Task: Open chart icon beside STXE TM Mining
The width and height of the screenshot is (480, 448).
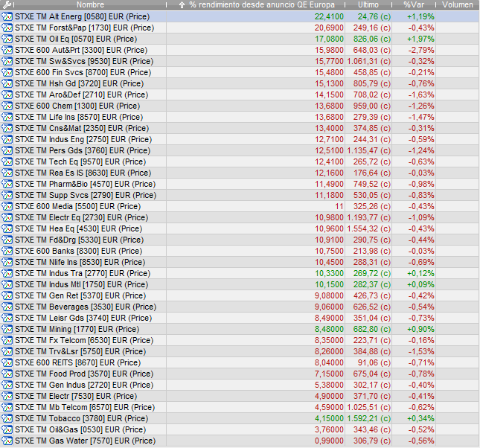Action: click(x=7, y=330)
